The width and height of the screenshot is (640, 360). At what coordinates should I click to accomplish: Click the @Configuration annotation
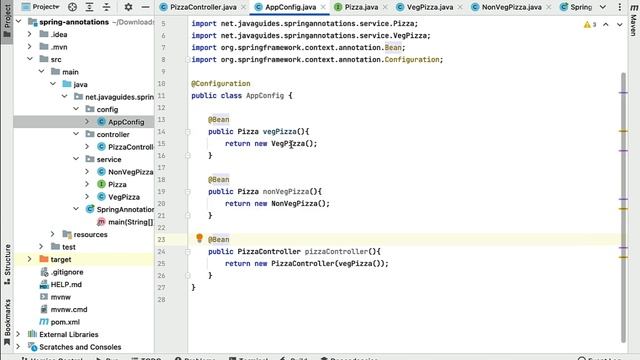tap(221, 83)
